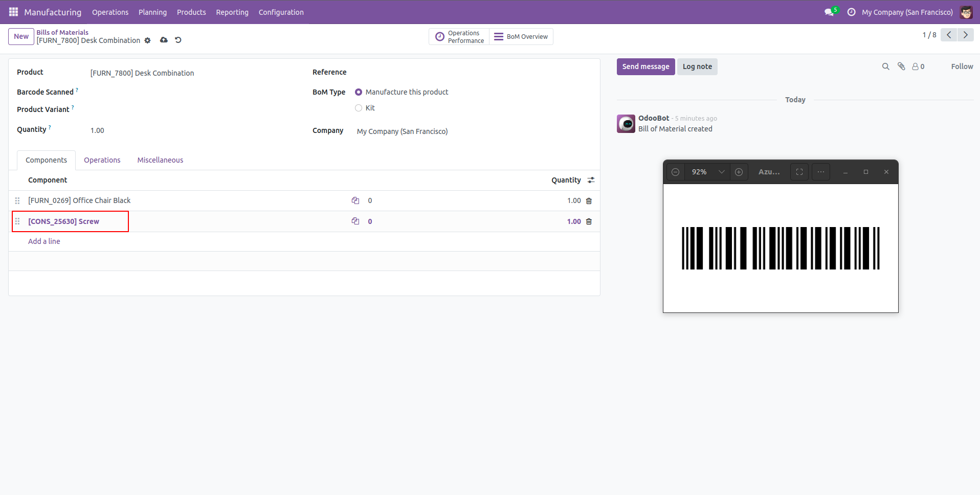Image resolution: width=980 pixels, height=495 pixels.
Task: Open Operations Performance stat button
Action: coord(459,37)
